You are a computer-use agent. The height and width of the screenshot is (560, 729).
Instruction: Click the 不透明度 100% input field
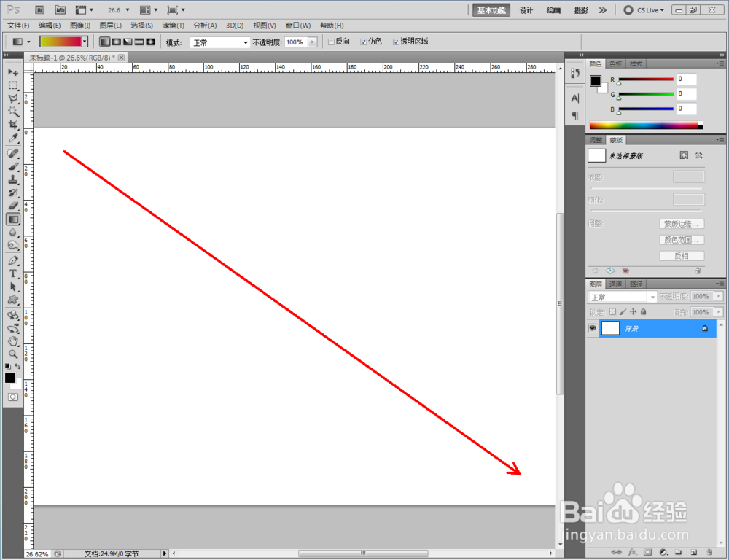point(296,42)
